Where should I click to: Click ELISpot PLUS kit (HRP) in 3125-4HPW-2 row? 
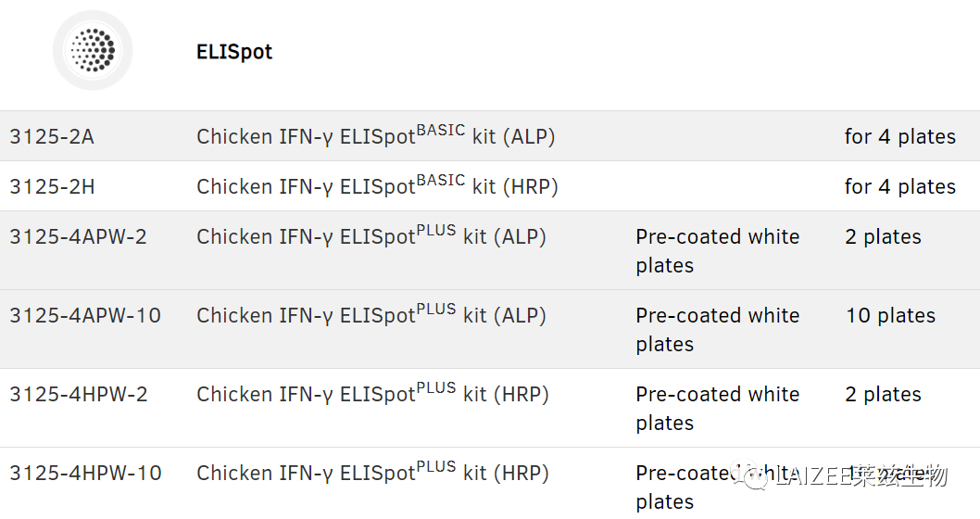372,395
